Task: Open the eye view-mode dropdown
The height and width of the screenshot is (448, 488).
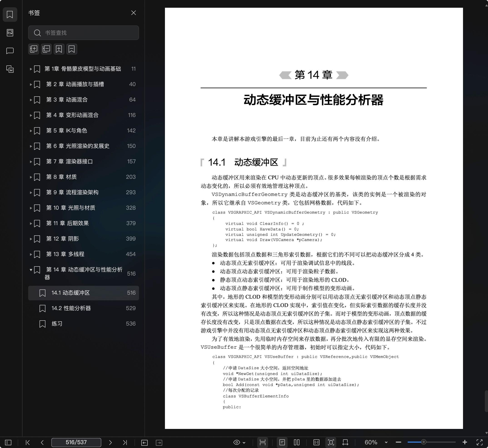Action: pos(239,442)
